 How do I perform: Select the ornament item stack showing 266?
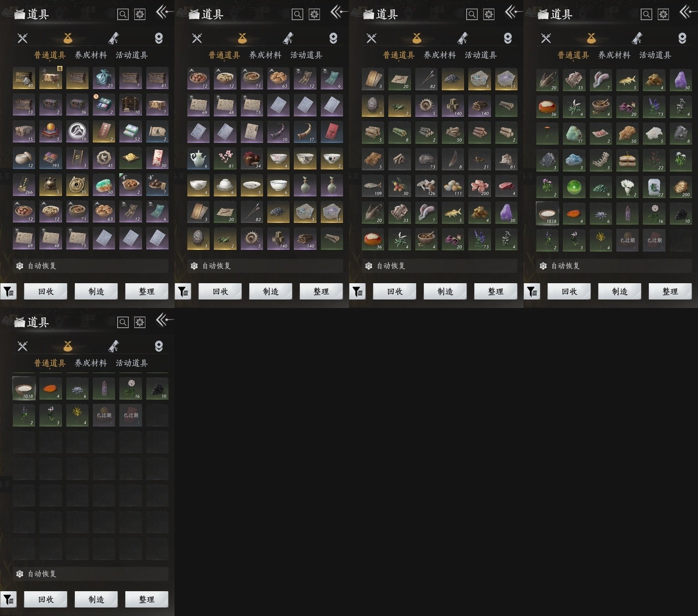click(x=24, y=185)
